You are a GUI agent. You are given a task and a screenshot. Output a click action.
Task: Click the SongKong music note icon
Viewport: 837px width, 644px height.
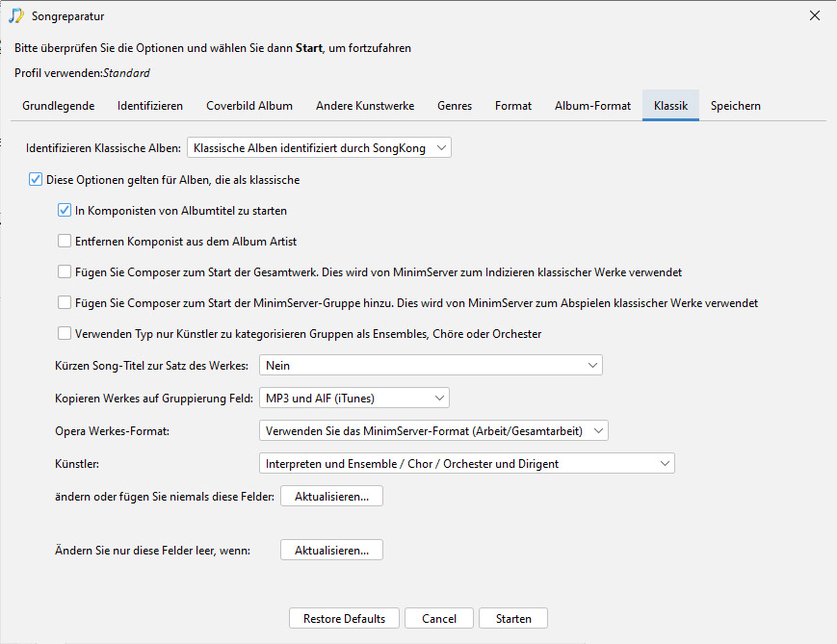coord(16,16)
